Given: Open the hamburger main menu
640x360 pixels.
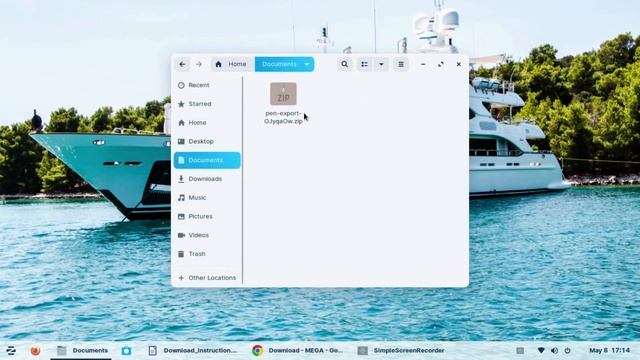Looking at the screenshot, I should pos(401,64).
